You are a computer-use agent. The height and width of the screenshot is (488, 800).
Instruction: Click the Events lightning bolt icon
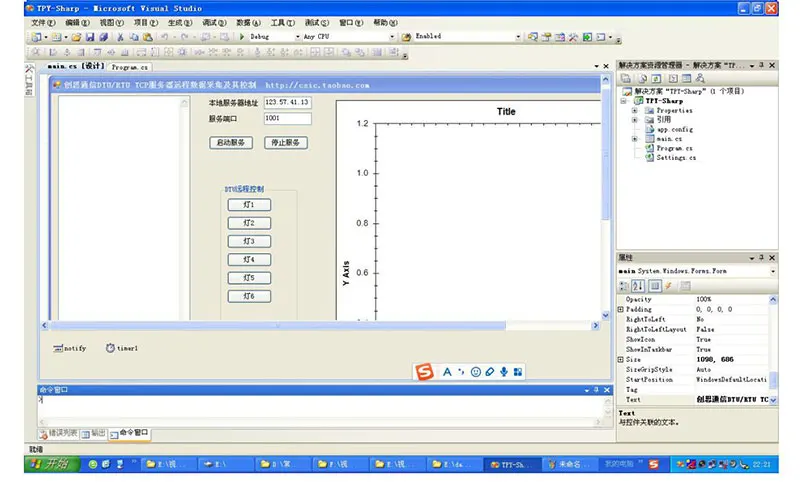pyautogui.click(x=668, y=286)
